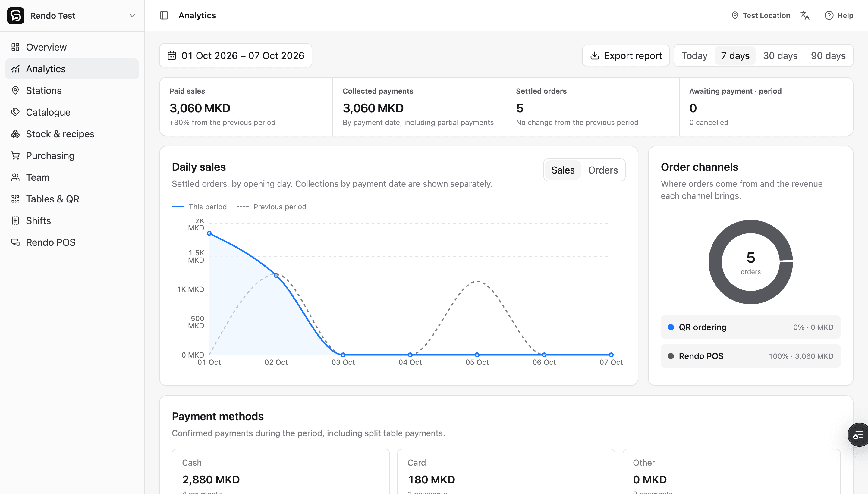Select the 30 days range option
868x494 pixels.
pos(780,56)
